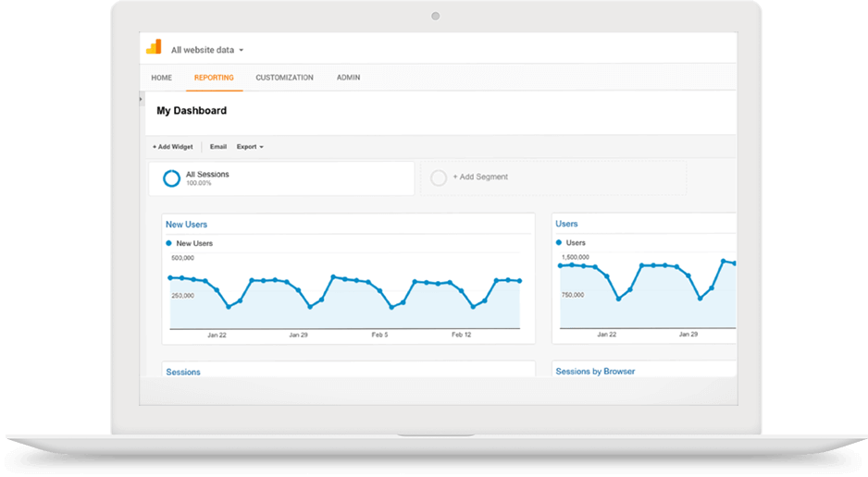Select the All Sessions segment

281,178
